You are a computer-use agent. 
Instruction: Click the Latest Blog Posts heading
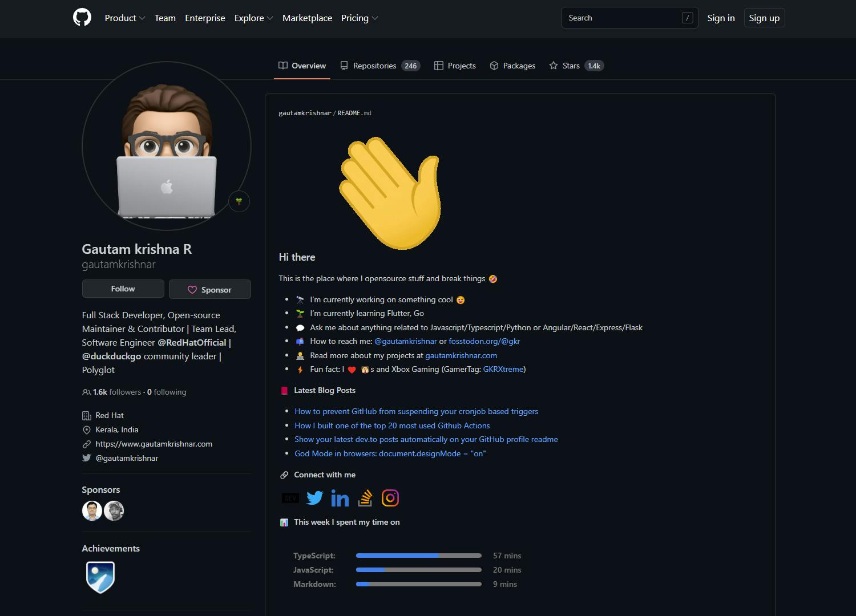click(325, 390)
